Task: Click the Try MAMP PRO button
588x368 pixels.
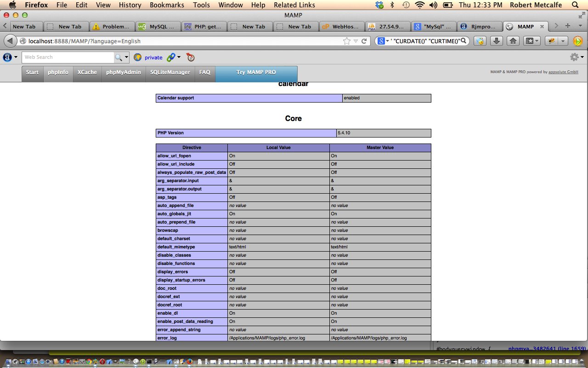Action: click(256, 74)
